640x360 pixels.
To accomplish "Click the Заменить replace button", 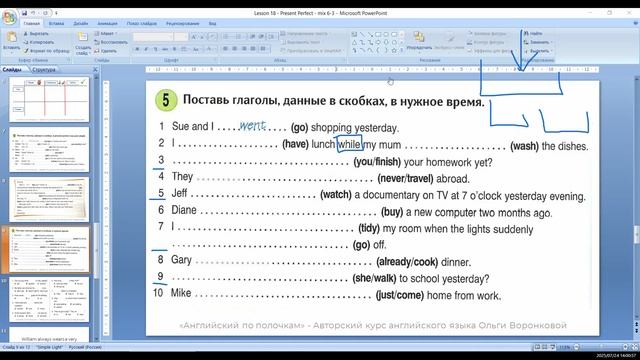I will [x=538, y=42].
